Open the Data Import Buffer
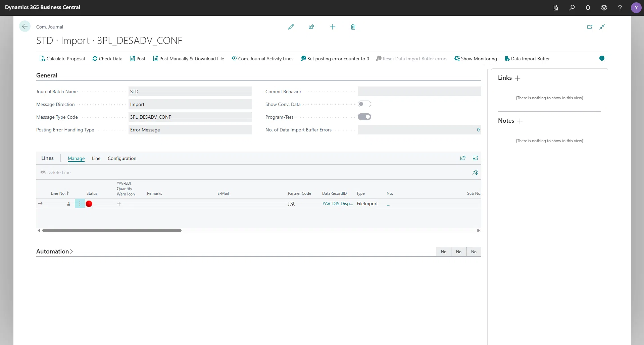Screen dimensions: 644x345 (x=527, y=58)
